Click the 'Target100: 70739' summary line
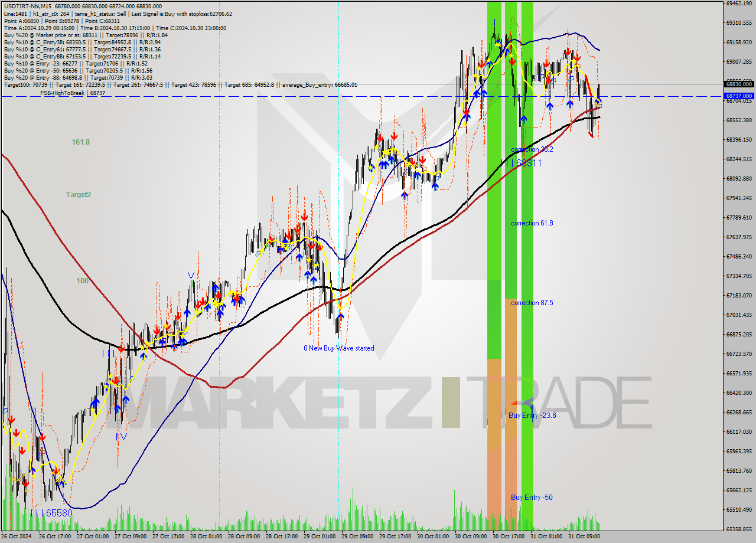 (x=180, y=84)
